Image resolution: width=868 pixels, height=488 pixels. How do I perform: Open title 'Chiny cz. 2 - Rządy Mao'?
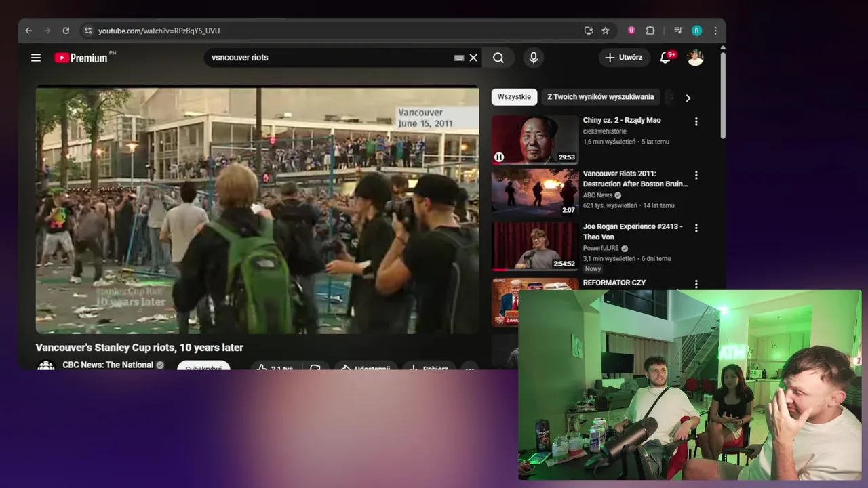point(622,120)
